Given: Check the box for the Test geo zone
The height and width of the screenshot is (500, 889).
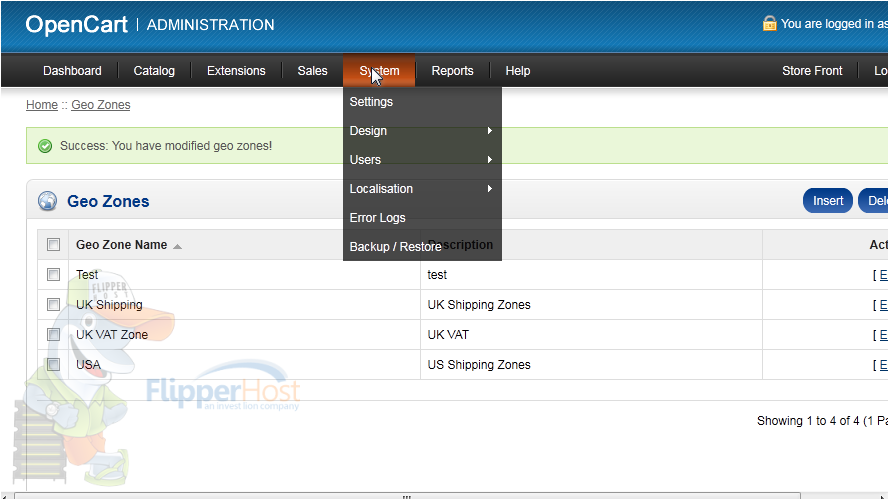Looking at the screenshot, I should (x=53, y=275).
